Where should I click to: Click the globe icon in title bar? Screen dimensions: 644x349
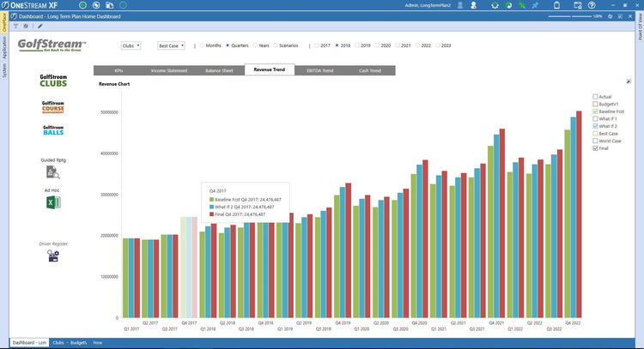pos(96,5)
